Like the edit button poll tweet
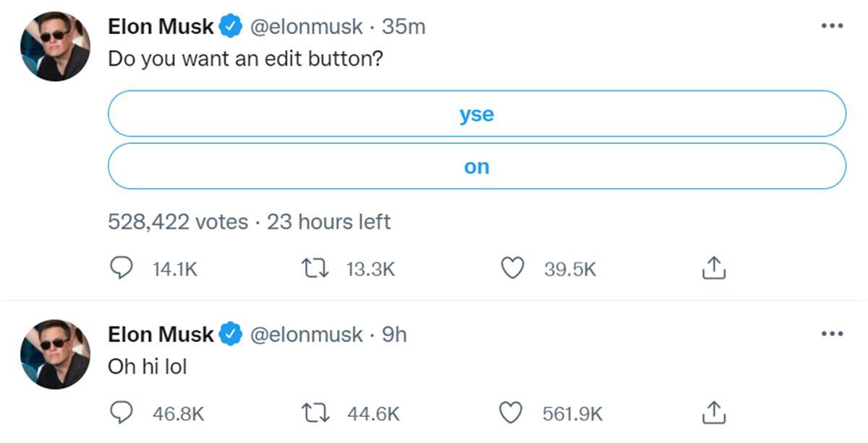Image resolution: width=868 pixels, height=443 pixels. (x=512, y=269)
